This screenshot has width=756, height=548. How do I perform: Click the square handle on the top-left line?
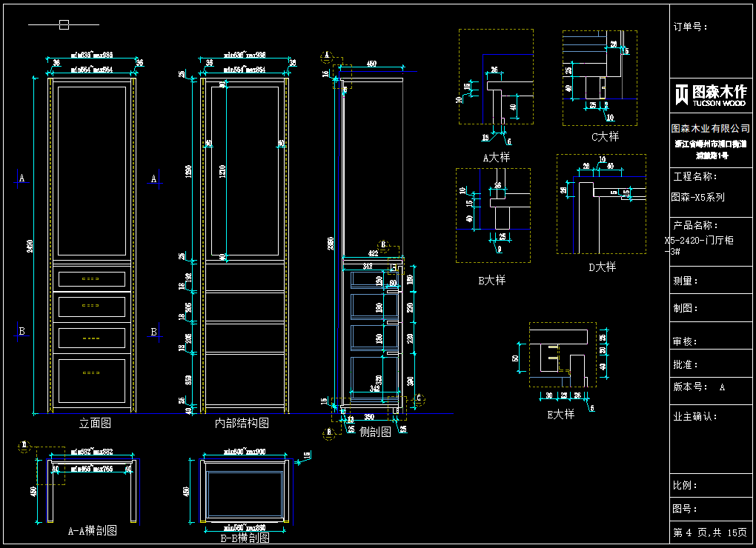tap(64, 25)
